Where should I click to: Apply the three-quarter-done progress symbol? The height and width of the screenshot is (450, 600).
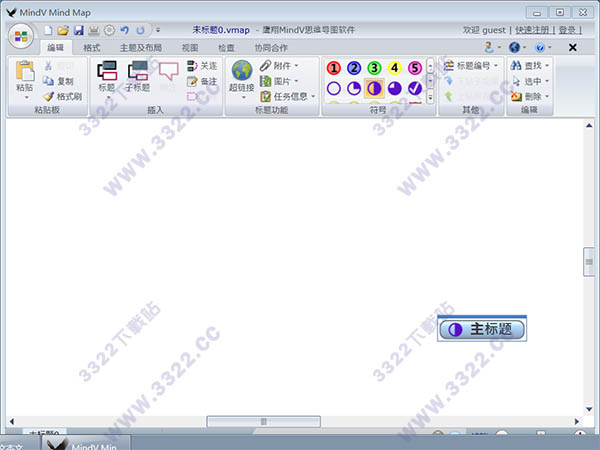(395, 88)
